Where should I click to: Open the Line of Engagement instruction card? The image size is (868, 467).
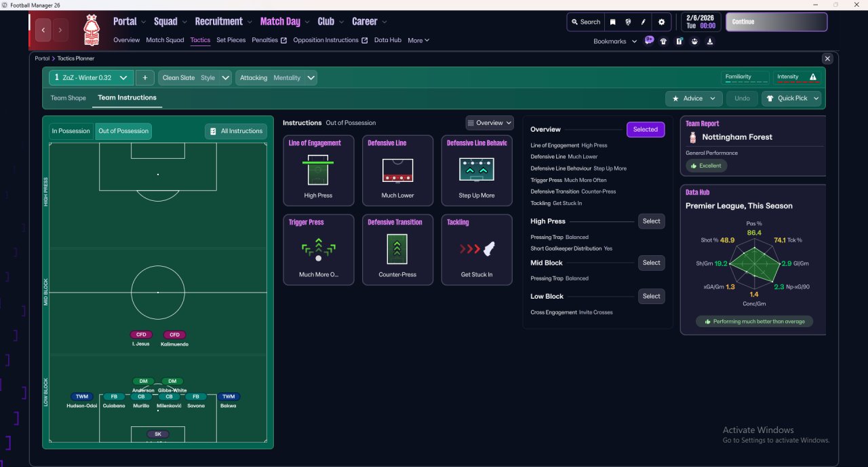319,170
